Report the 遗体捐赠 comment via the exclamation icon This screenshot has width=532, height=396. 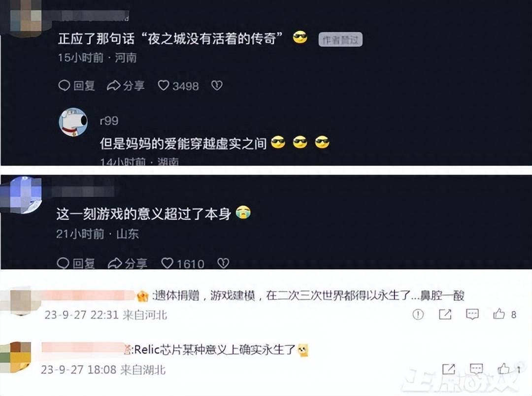(x=418, y=315)
